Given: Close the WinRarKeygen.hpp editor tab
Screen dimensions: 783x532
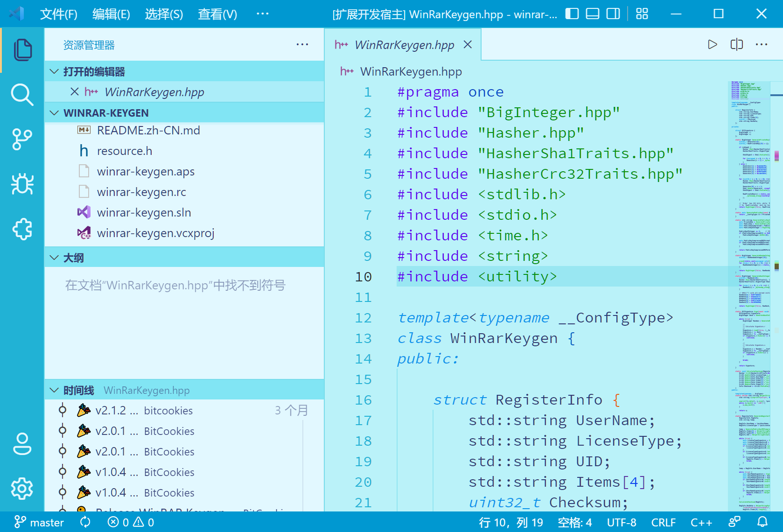Looking at the screenshot, I should [468, 44].
